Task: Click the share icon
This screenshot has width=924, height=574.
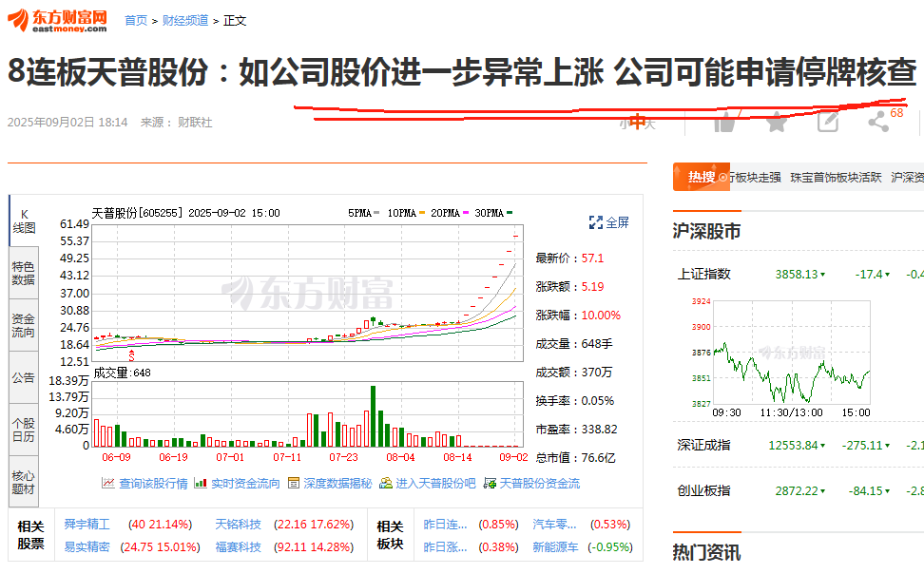Action: pos(878,122)
